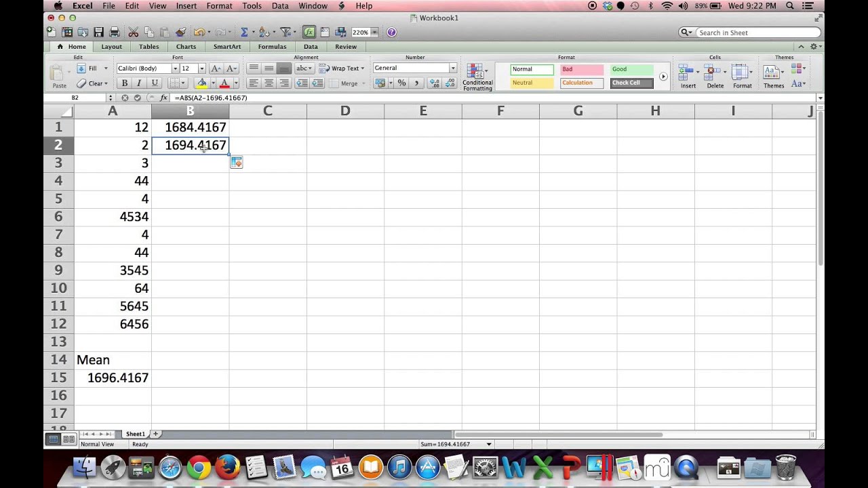Screen dimensions: 868x488
Task: Decrease indent in Alignment group
Action: coord(301,83)
